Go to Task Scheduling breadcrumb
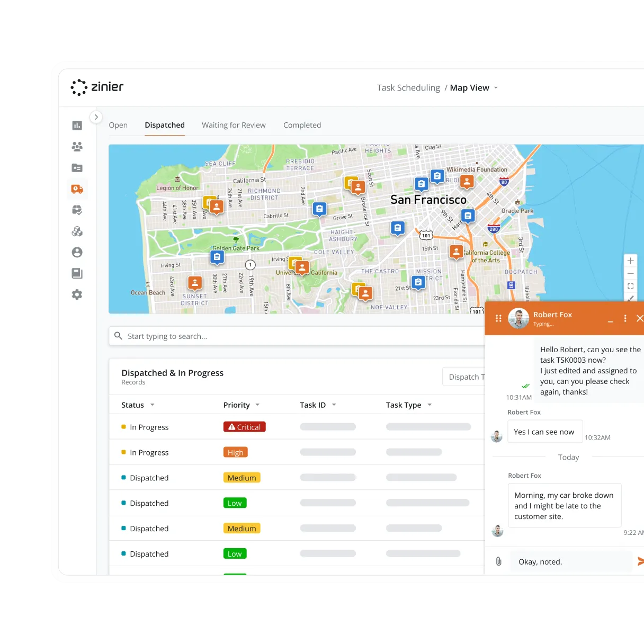This screenshot has width=644, height=644. pyautogui.click(x=408, y=88)
